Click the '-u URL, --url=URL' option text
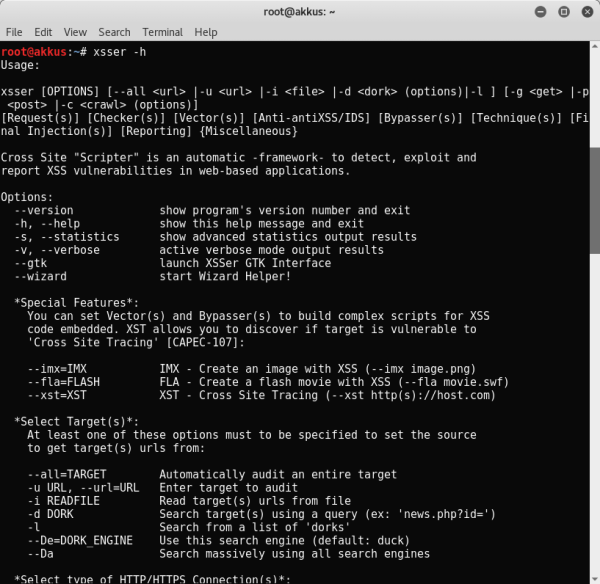This screenshot has width=600, height=584. (83, 488)
